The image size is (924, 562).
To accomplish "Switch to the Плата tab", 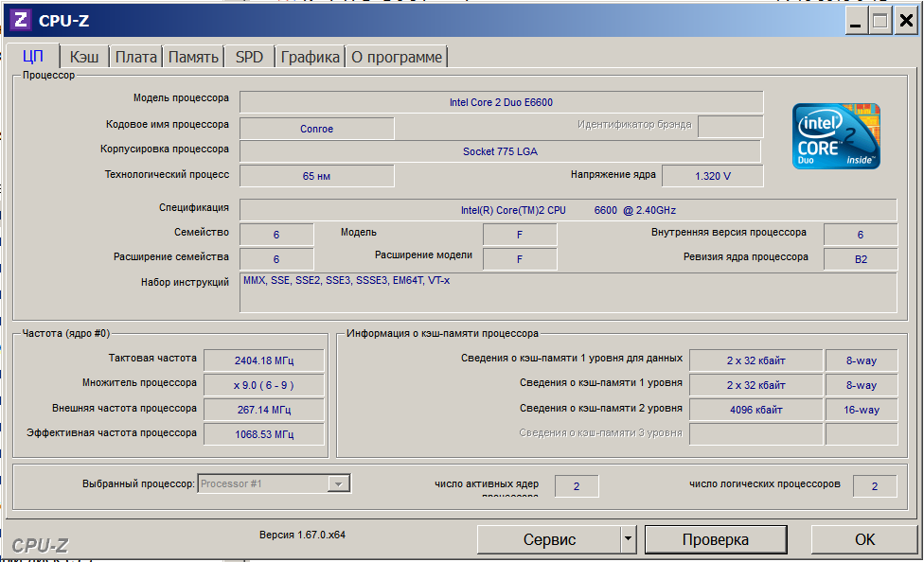I will 135,57.
